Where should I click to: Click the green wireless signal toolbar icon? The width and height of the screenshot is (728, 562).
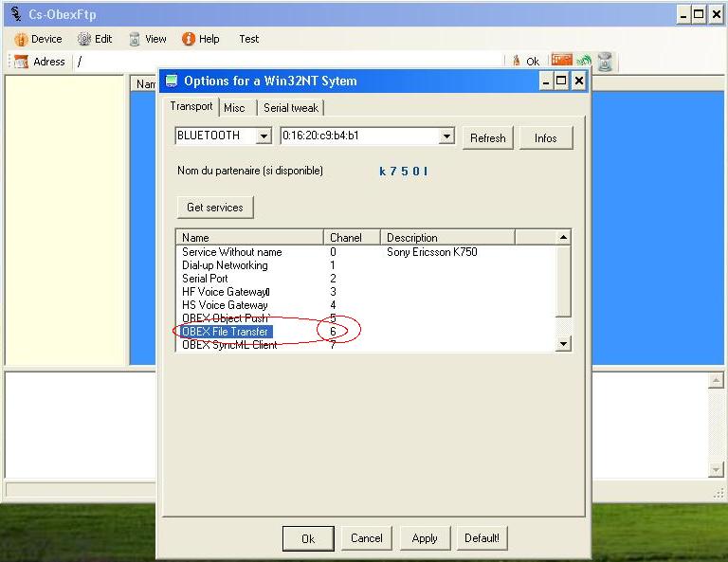[x=584, y=62]
